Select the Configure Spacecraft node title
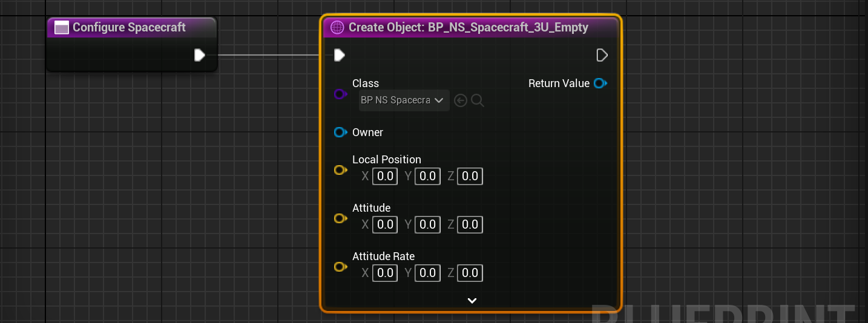868x323 pixels. [129, 27]
